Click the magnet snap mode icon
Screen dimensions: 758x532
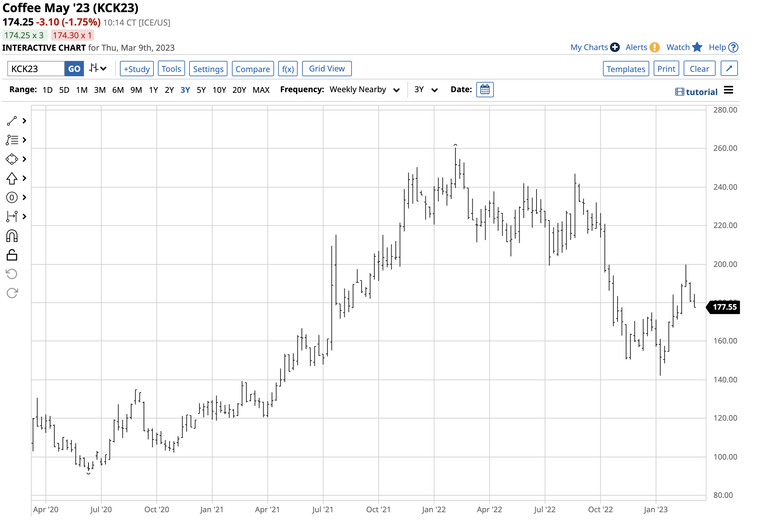click(12, 236)
